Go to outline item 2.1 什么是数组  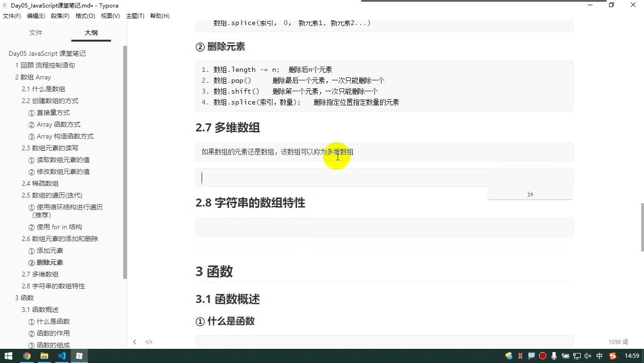coord(43,89)
